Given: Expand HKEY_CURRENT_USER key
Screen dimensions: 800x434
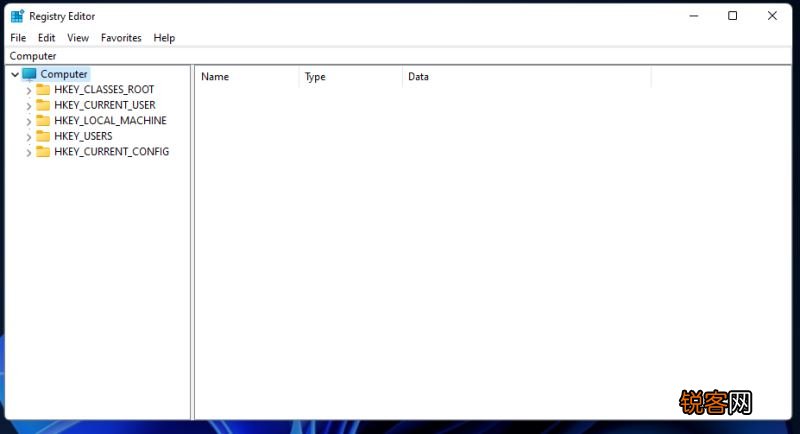Looking at the screenshot, I should click(x=29, y=106).
